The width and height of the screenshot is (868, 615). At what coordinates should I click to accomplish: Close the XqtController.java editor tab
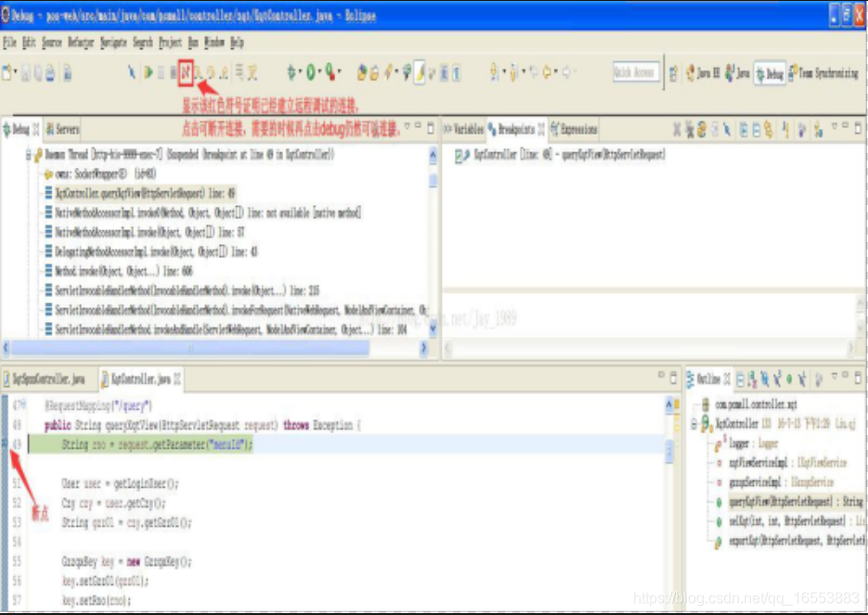[177, 378]
